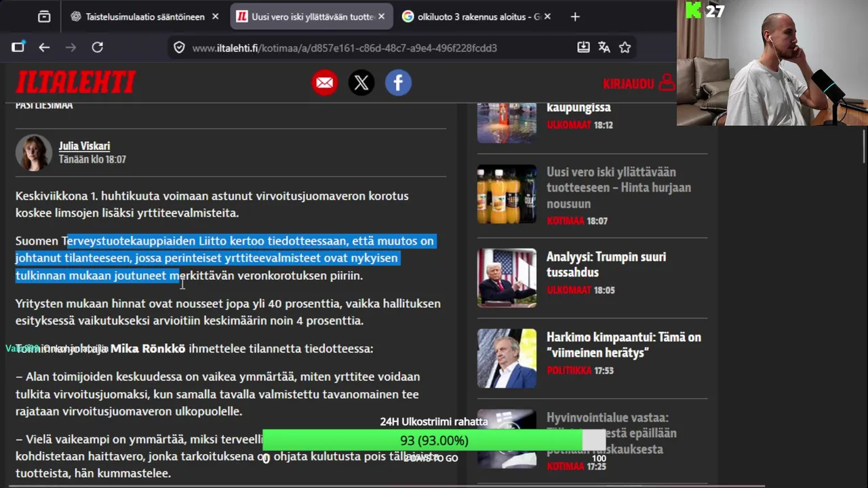
Task: Click the page vertical scrollbar
Action: pos(864,147)
